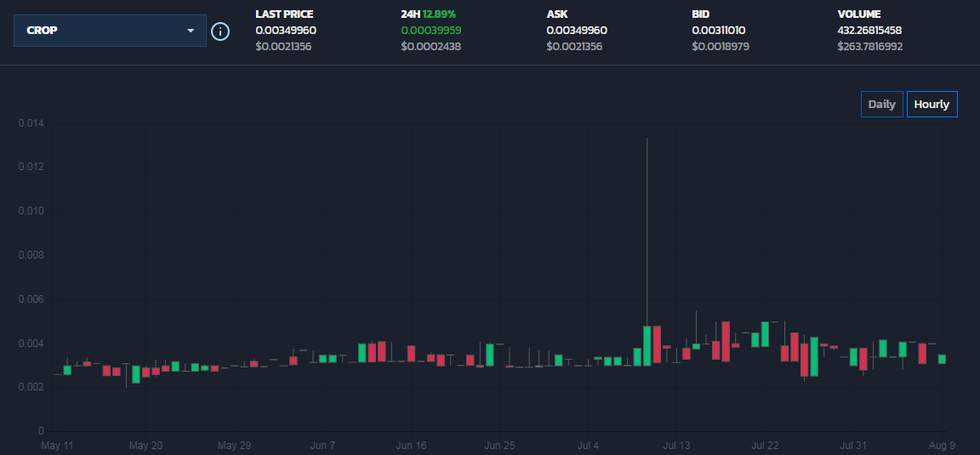The width and height of the screenshot is (980, 455).
Task: Click the dropdown arrow in CROP selector
Action: pos(191,31)
